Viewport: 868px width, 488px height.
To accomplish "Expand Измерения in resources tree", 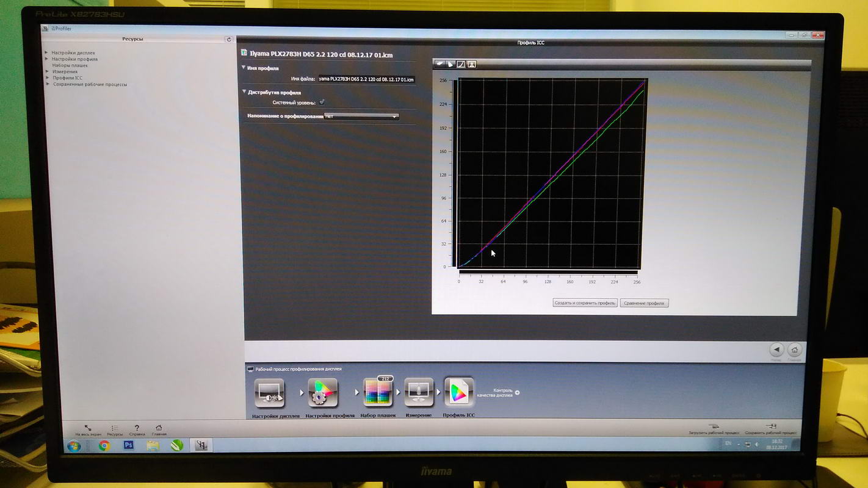I will (46, 71).
